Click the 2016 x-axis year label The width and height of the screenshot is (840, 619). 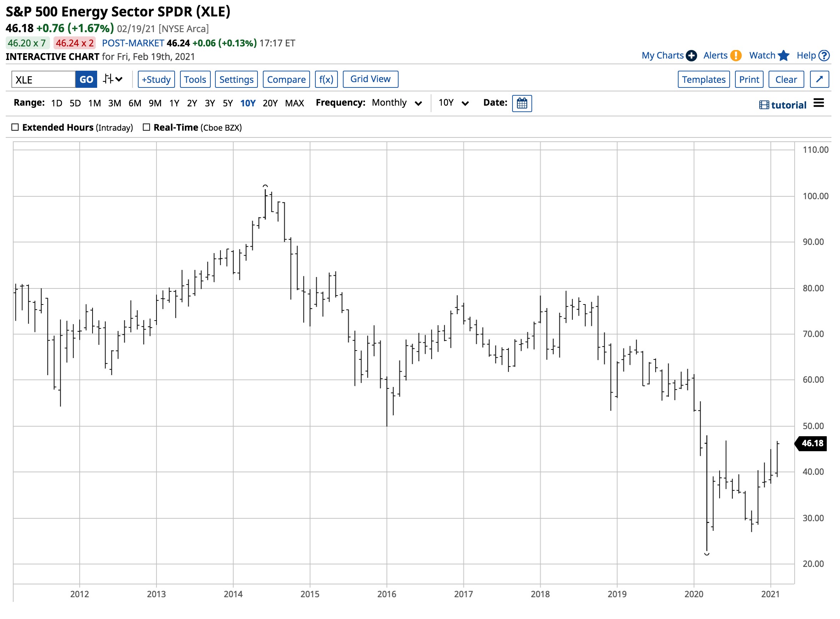(386, 594)
